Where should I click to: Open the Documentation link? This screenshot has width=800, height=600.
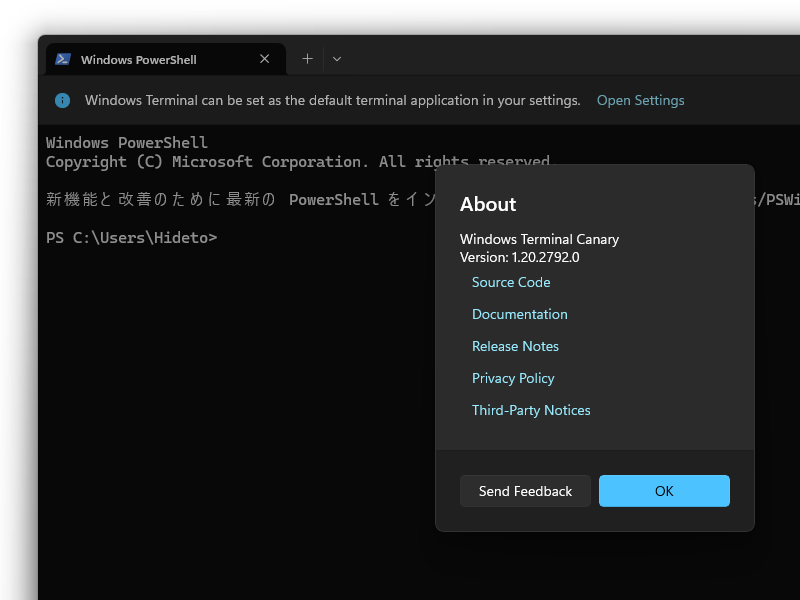[x=520, y=314]
